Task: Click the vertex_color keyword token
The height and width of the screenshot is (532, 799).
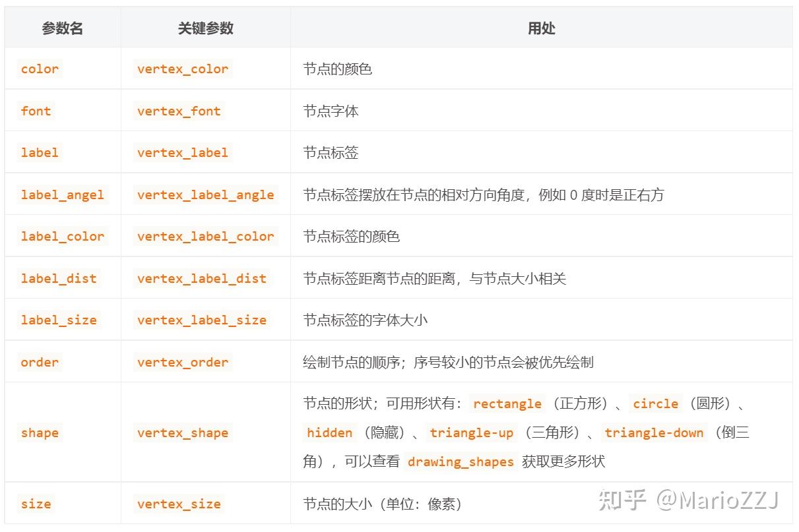Action: pos(182,69)
